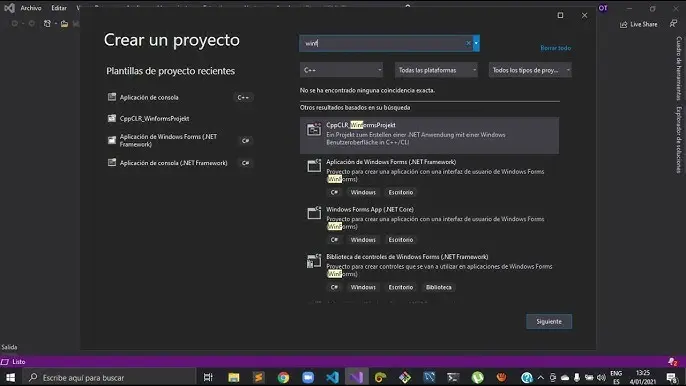Click the taskbar search box
Viewport: 686px width, 386px height.
tap(109, 377)
